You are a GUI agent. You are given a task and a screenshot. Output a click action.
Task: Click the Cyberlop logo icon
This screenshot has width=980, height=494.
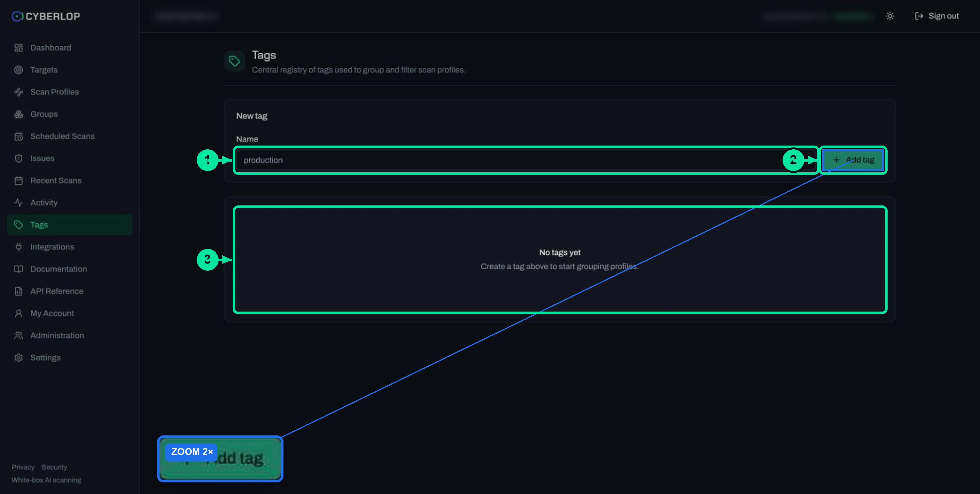[x=17, y=16]
